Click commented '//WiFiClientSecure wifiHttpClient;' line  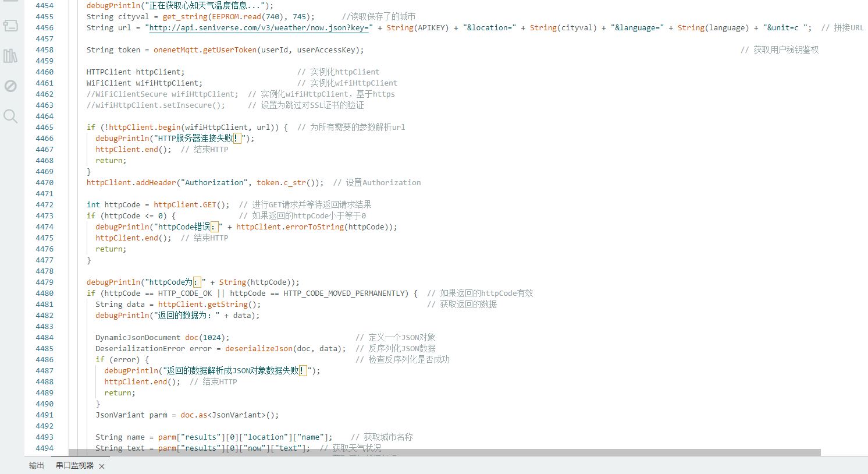(162, 94)
